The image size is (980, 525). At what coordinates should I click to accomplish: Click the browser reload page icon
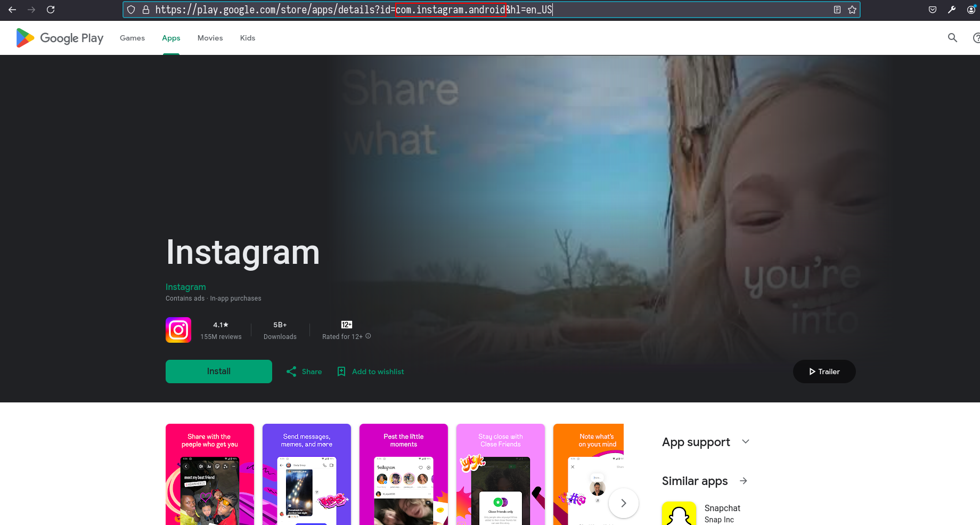pos(51,10)
